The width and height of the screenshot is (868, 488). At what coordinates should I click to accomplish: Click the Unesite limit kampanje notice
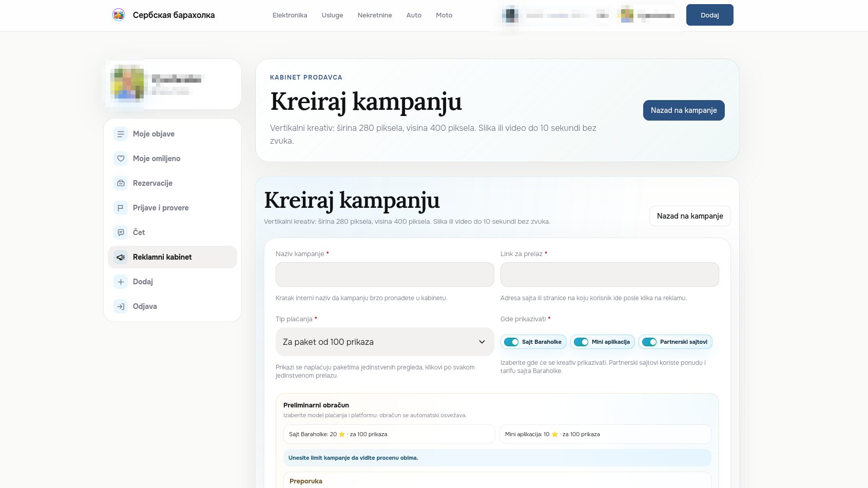click(x=497, y=458)
